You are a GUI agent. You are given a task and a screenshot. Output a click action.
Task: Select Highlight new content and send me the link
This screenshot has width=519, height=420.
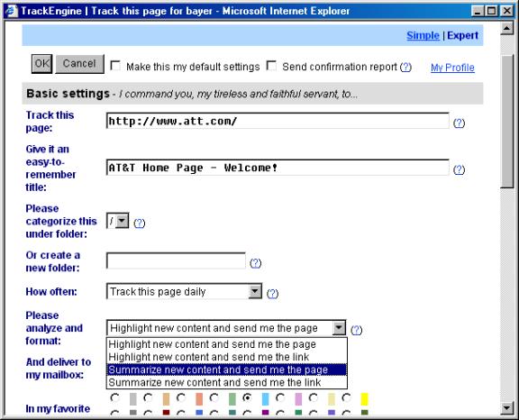coord(208,357)
